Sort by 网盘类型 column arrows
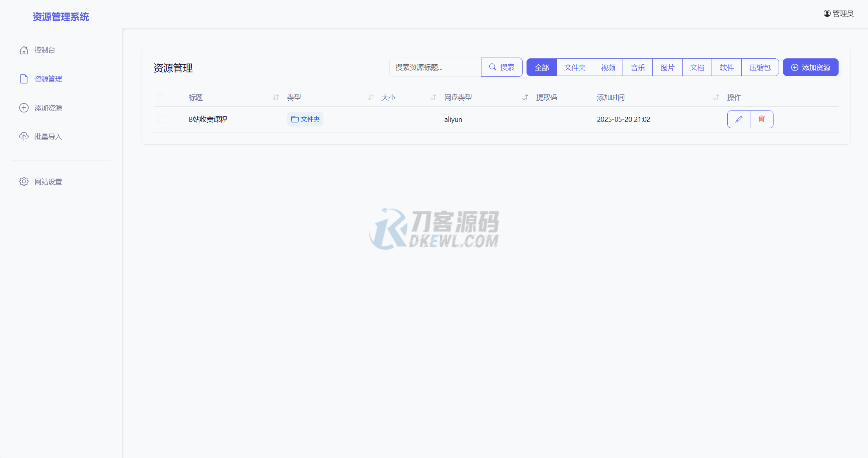Image resolution: width=868 pixels, height=458 pixels. point(525,97)
